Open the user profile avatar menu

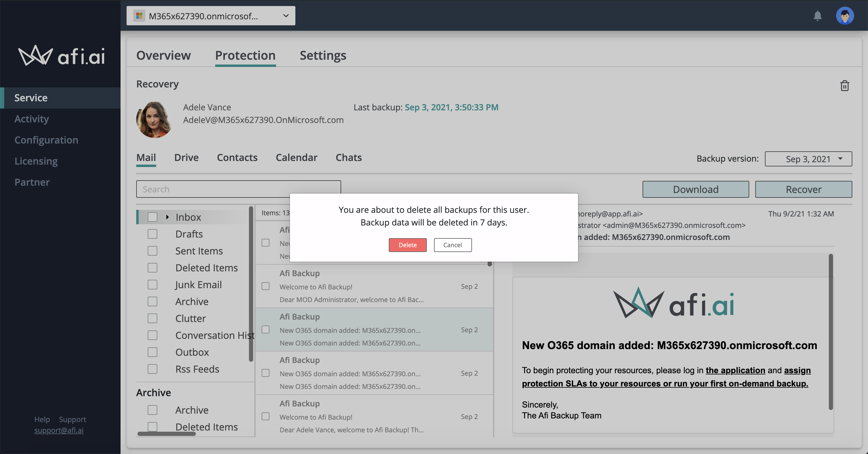click(845, 16)
